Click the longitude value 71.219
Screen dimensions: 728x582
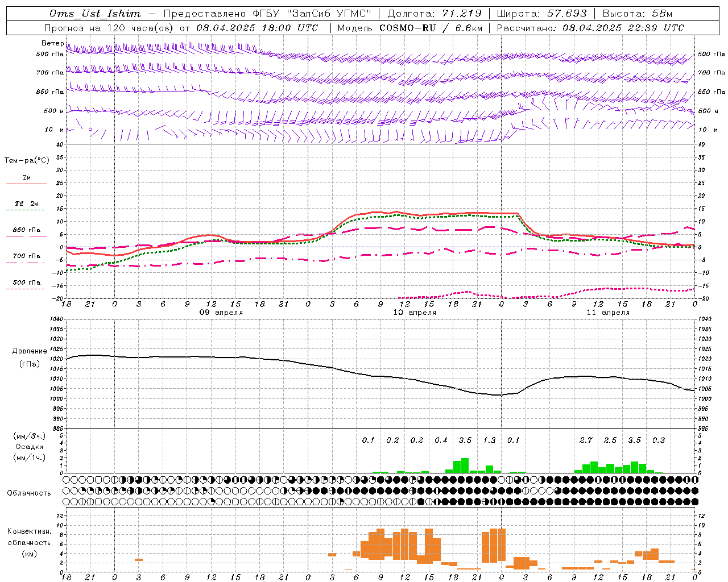[x=462, y=14]
